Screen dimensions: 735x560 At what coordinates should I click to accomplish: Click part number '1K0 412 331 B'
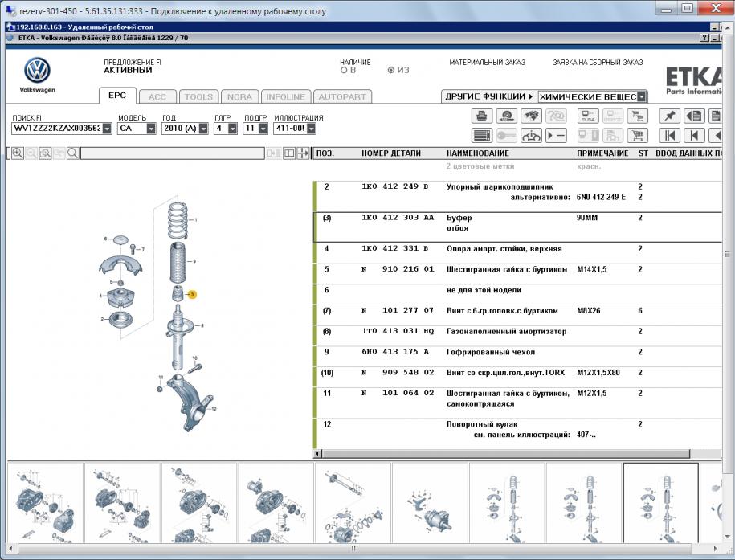point(394,248)
